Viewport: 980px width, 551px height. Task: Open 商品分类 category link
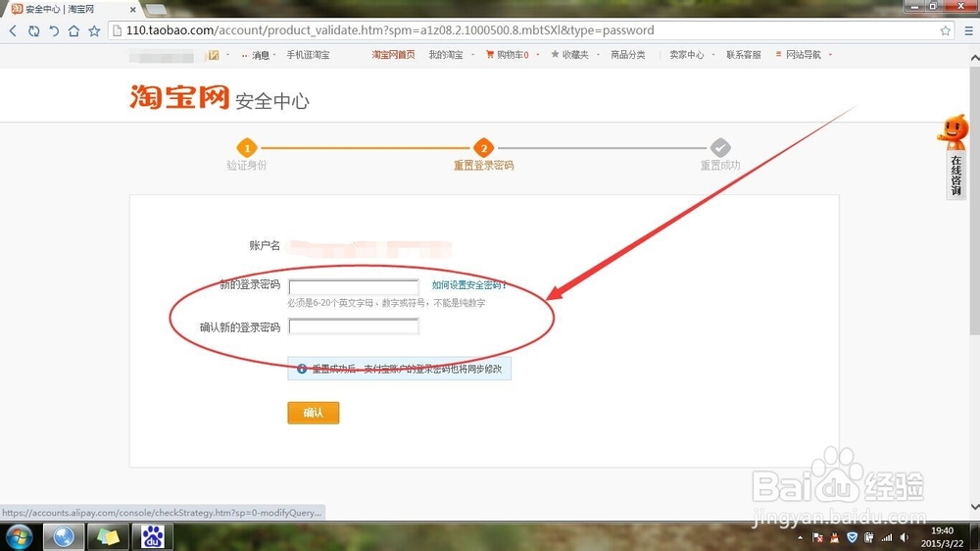[627, 55]
